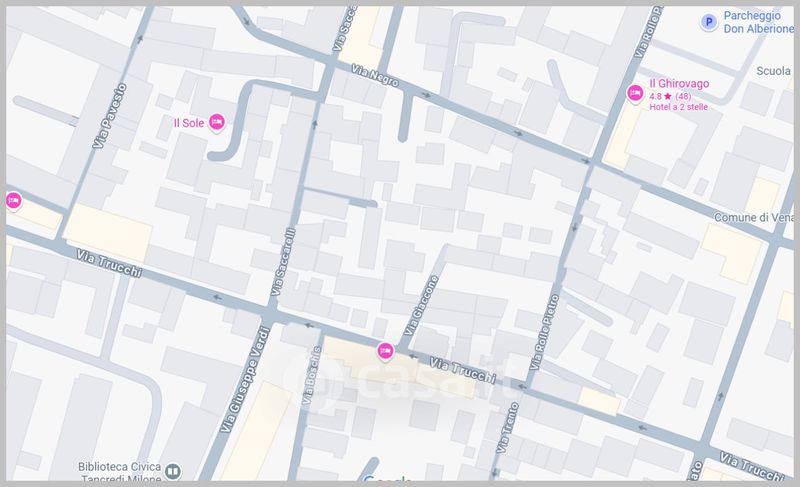Select the Via Pavesio street name
800x487 pixels.
(108, 117)
